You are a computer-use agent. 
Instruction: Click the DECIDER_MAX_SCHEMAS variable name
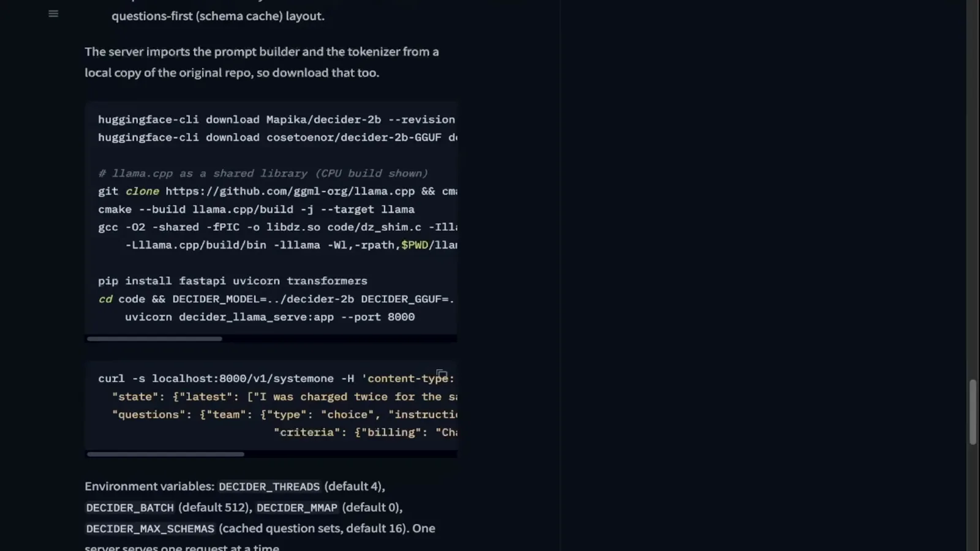(x=150, y=528)
